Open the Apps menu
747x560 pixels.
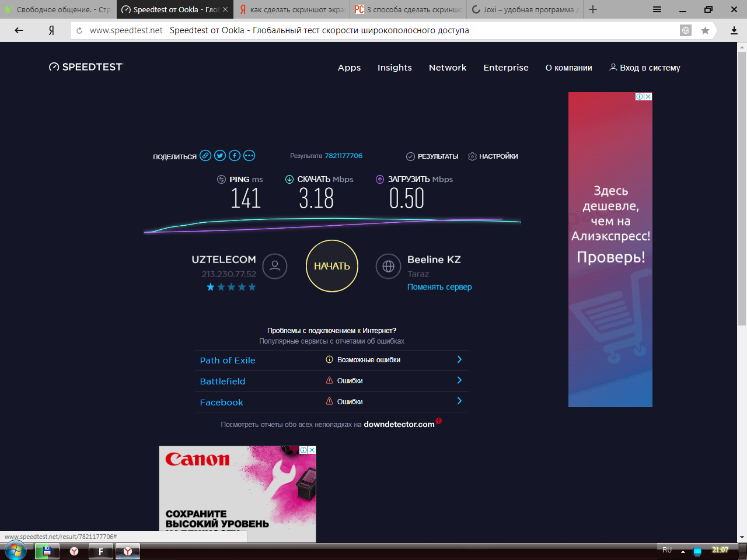tap(349, 68)
